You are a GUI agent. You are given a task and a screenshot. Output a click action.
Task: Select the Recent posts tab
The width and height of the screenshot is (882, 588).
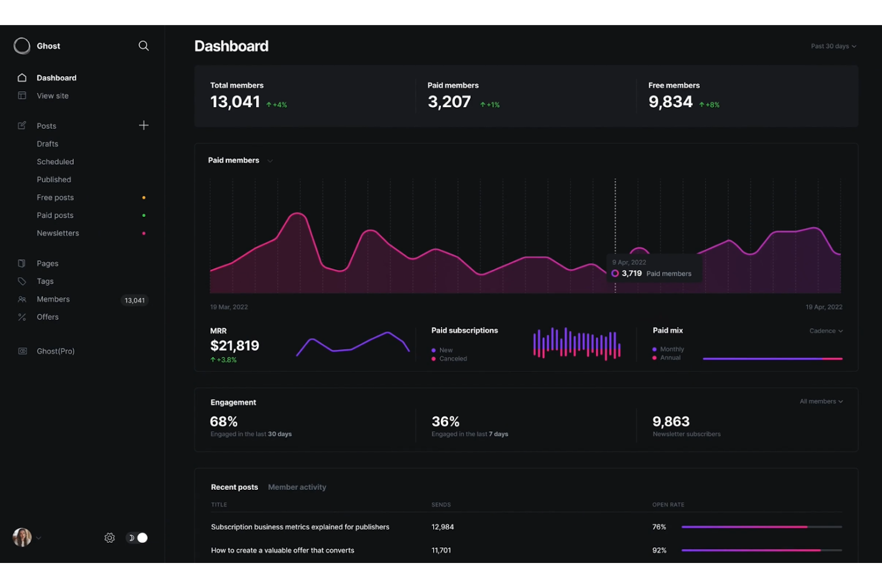click(234, 487)
